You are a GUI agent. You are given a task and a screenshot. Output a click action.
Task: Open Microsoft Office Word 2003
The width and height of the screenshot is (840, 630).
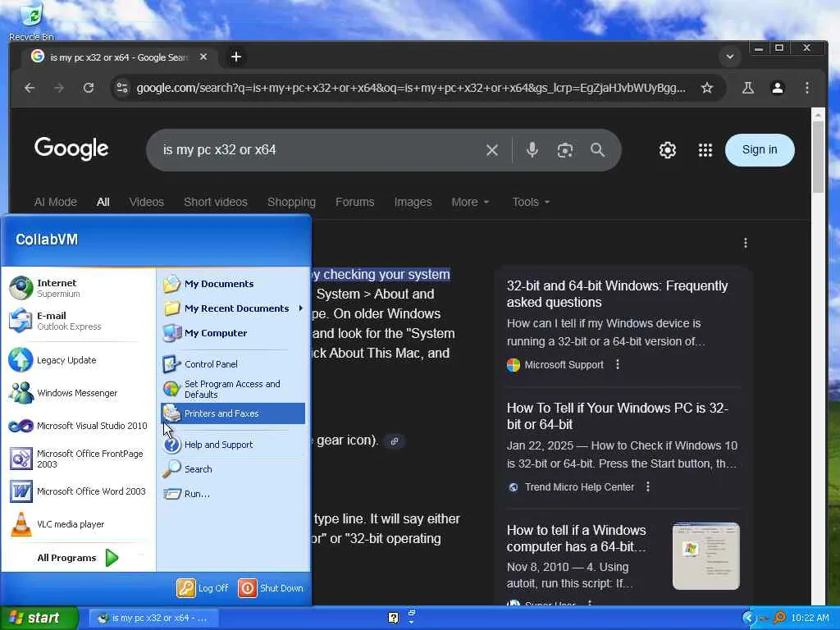click(x=80, y=491)
